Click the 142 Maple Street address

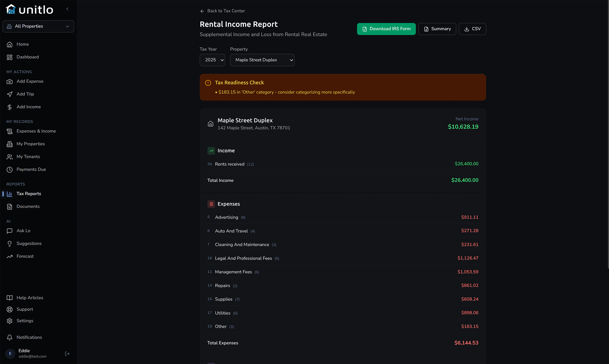(x=254, y=128)
